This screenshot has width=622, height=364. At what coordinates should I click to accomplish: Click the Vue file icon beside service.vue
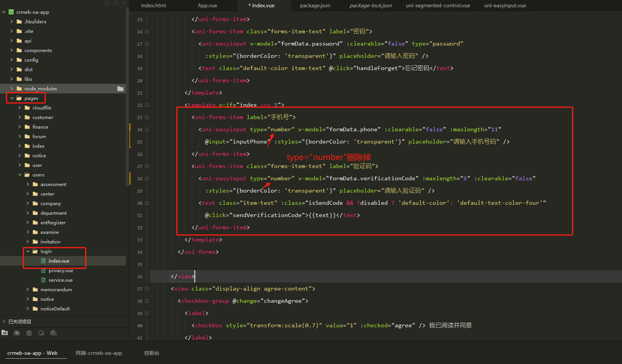pos(43,280)
